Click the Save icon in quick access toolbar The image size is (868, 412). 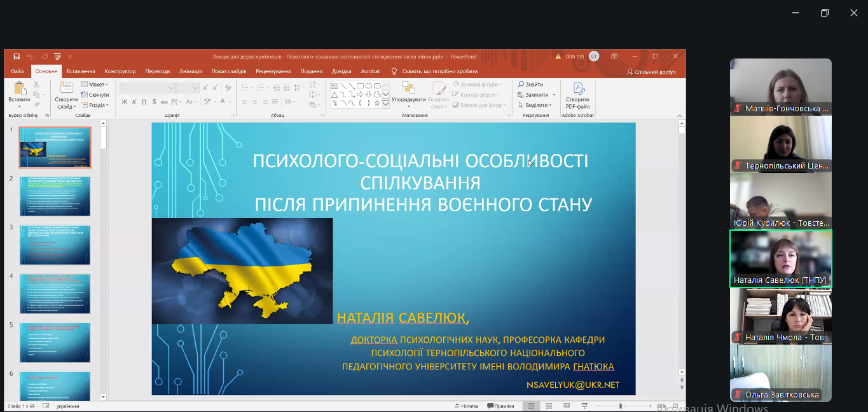pos(17,57)
